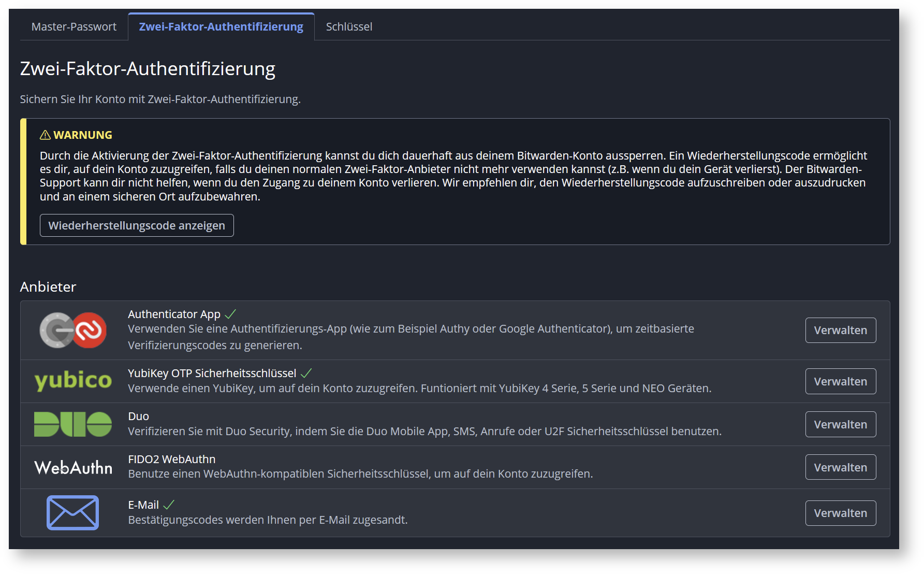The width and height of the screenshot is (924, 574).
Task: Click the FIDO2 WebAuthn provider title
Action: (x=171, y=459)
